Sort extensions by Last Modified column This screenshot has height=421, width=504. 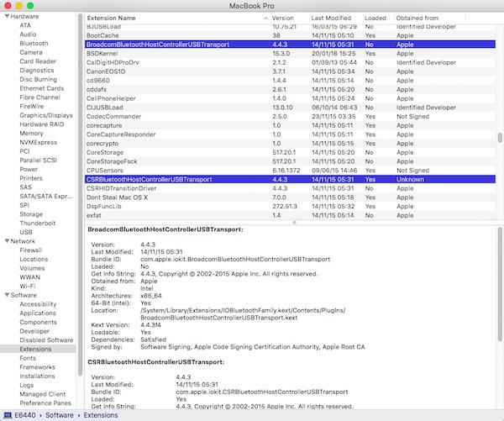[335, 18]
